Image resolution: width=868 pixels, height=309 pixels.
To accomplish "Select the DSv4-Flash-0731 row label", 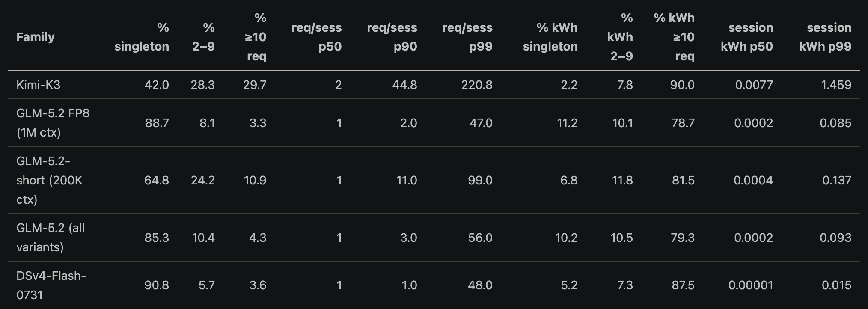I will (51, 285).
